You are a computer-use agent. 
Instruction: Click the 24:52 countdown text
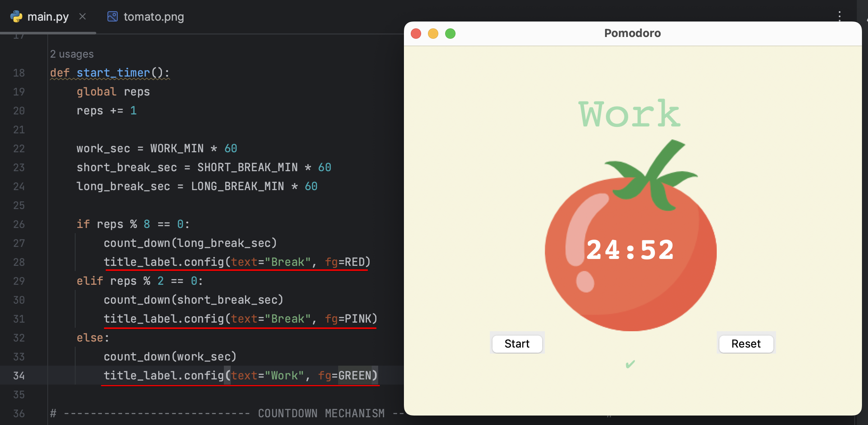click(x=630, y=250)
